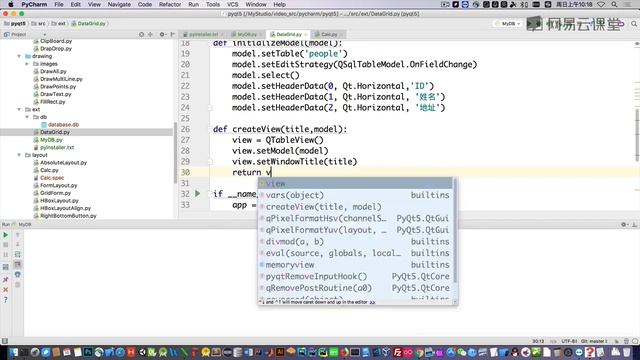The width and height of the screenshot is (640, 360).
Task: Choose 'divmod(a, b)' completion suggestion
Action: coord(355,242)
